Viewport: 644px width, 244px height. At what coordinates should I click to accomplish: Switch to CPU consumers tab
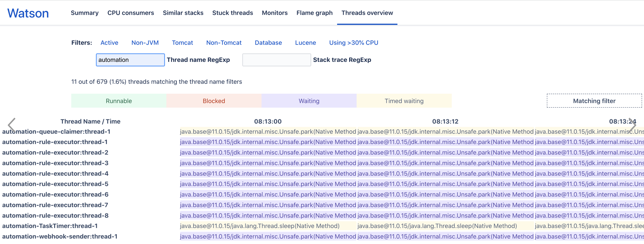tap(131, 13)
